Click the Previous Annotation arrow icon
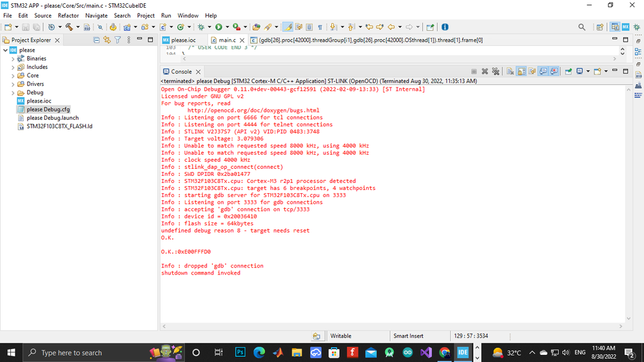This screenshot has width=644, height=362. (351, 27)
